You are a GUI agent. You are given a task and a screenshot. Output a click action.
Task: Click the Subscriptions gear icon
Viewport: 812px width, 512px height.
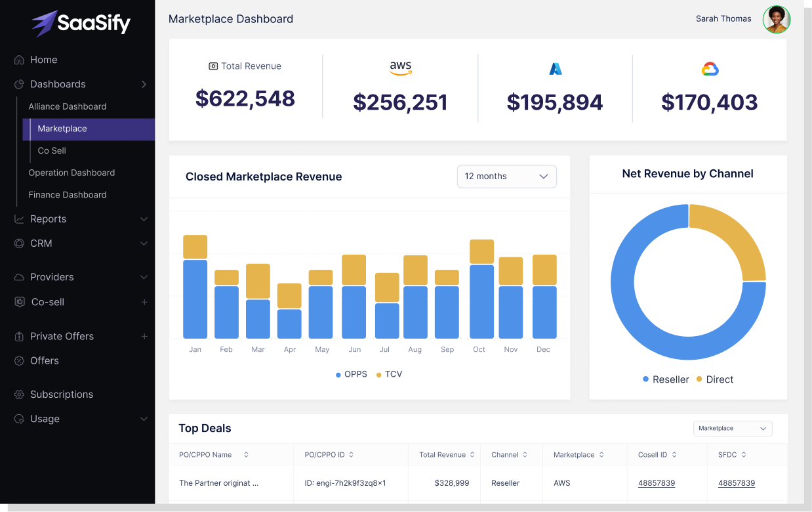coord(19,395)
